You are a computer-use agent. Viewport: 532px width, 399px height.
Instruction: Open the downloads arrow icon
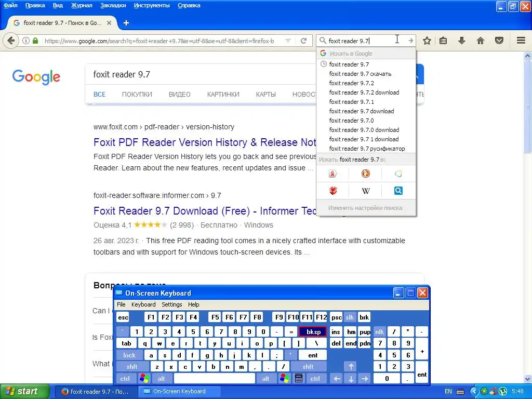pos(461,41)
